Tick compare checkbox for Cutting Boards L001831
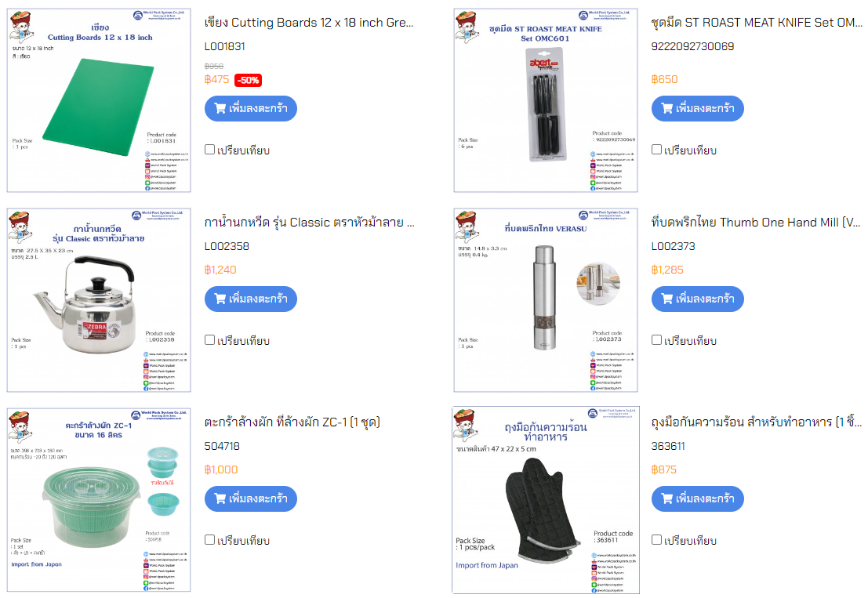 coord(209,150)
